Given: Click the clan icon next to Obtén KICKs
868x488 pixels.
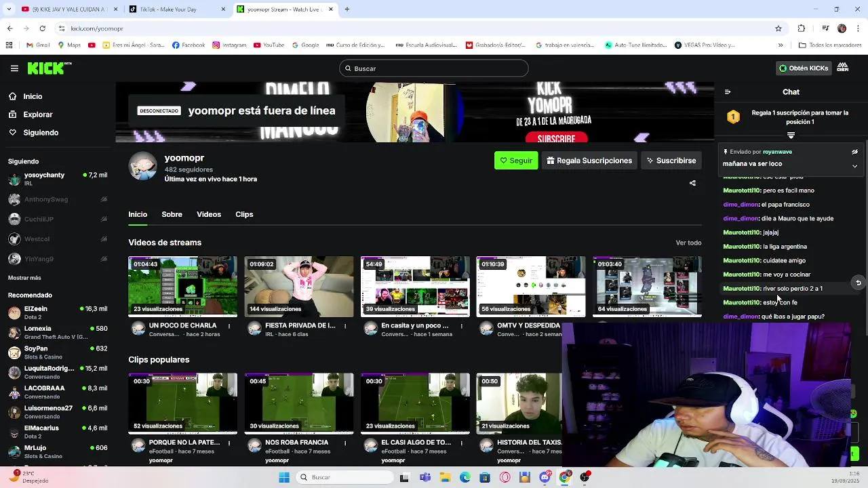Looking at the screenshot, I should pos(843,68).
